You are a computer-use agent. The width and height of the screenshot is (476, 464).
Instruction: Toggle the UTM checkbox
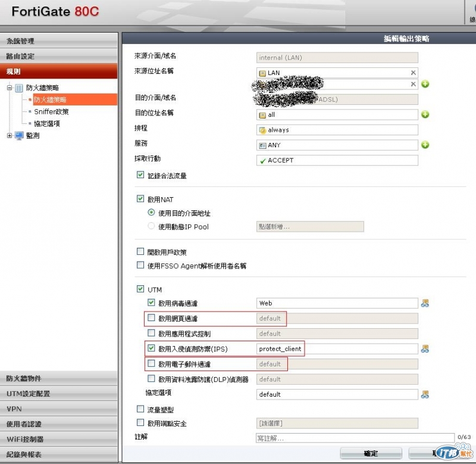(140, 289)
